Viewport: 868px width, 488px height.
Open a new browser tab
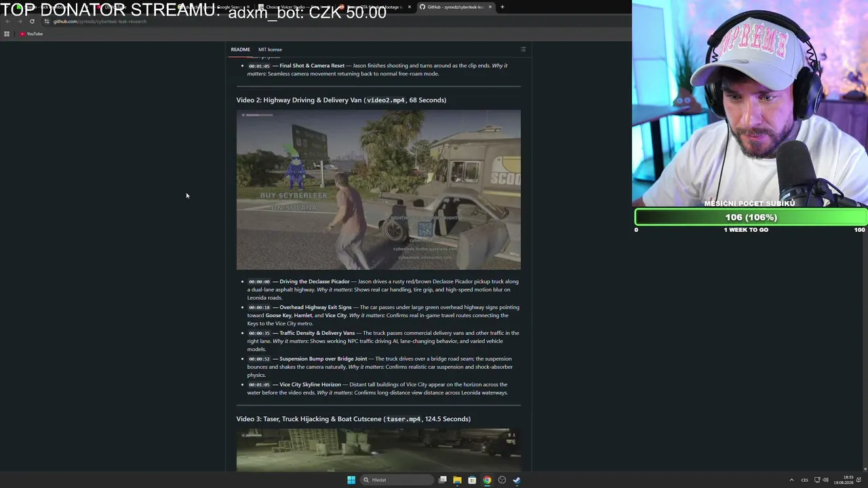pos(502,7)
